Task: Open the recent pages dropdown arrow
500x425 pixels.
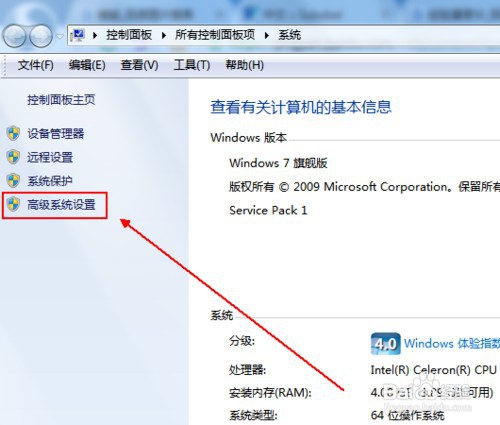Action: coord(60,36)
